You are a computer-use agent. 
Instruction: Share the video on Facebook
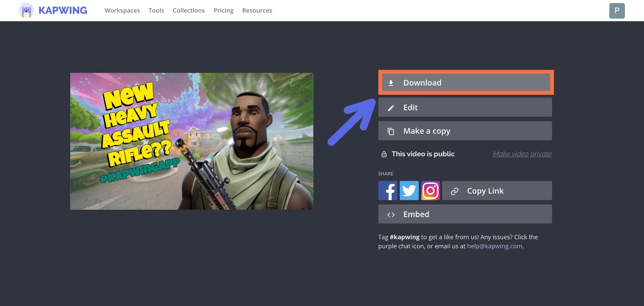(x=388, y=191)
